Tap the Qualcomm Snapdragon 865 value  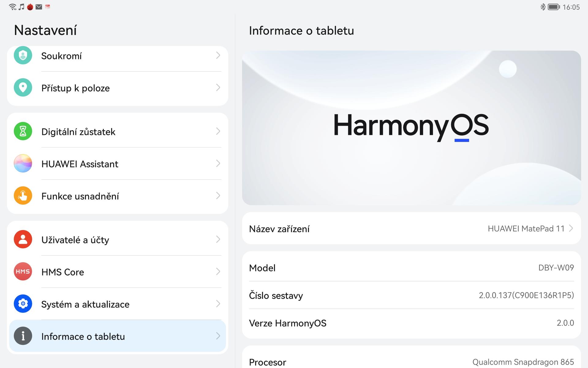pos(523,362)
